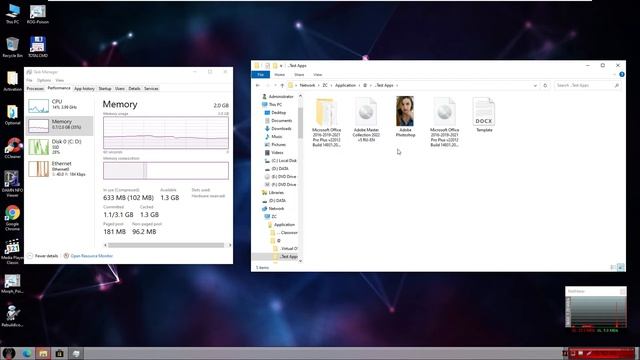The width and height of the screenshot is (640, 360).
Task: Click the Explorer address bar refresh button
Action: tap(545, 85)
